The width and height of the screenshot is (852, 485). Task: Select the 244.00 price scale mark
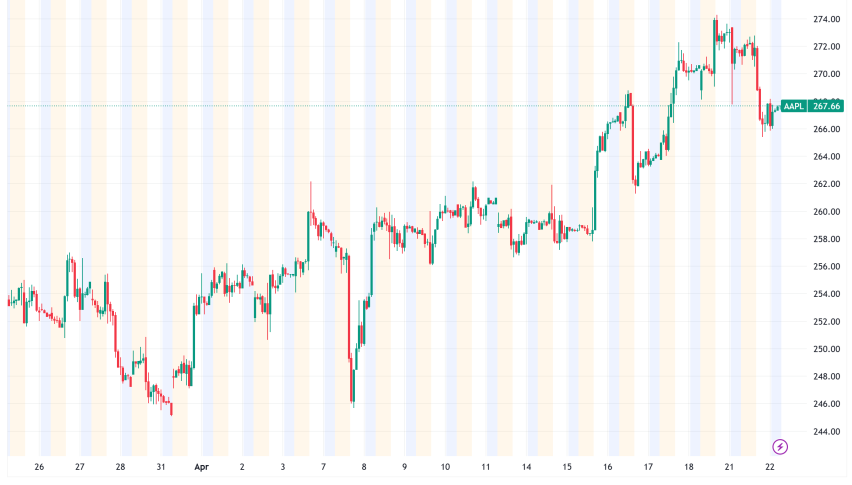coord(825,432)
